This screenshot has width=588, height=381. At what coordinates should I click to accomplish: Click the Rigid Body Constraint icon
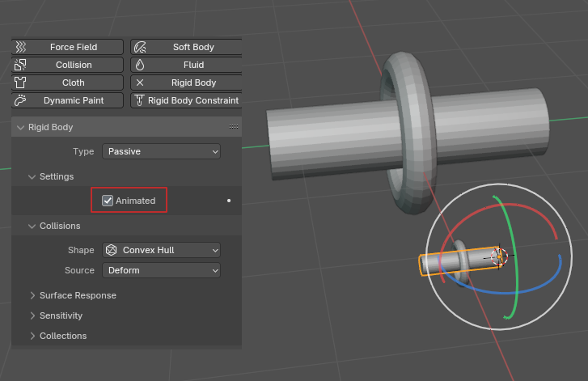[139, 100]
